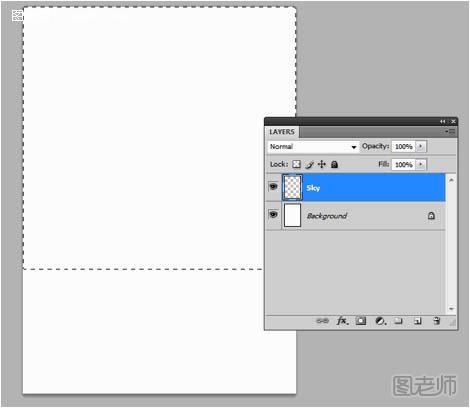Enable lock image pixels brush icon
The height and width of the screenshot is (408, 470).
309,164
